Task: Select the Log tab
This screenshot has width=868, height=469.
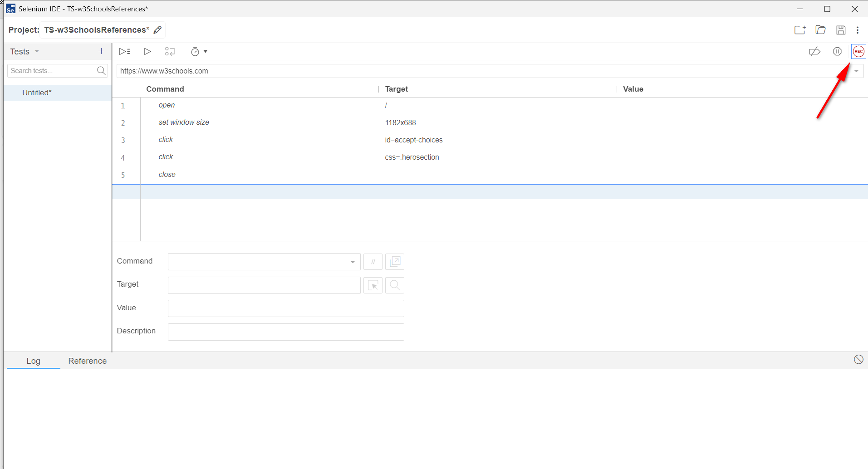Action: coord(33,361)
